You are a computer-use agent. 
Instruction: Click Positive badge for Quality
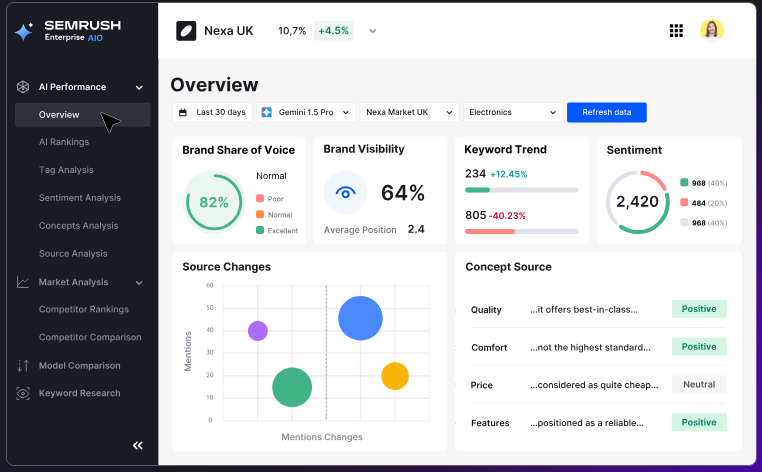click(699, 309)
